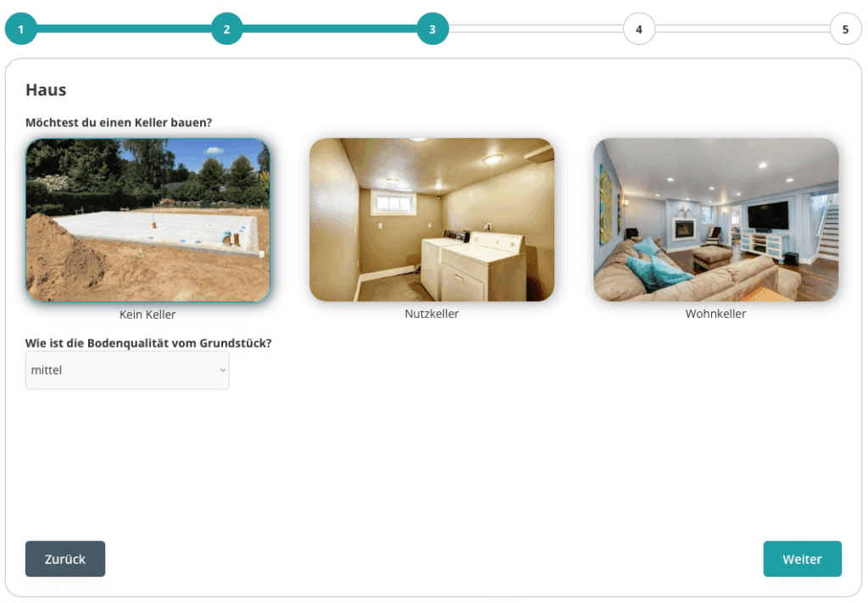Click the "Möchtest du einen Keller bauen?" label

119,122
